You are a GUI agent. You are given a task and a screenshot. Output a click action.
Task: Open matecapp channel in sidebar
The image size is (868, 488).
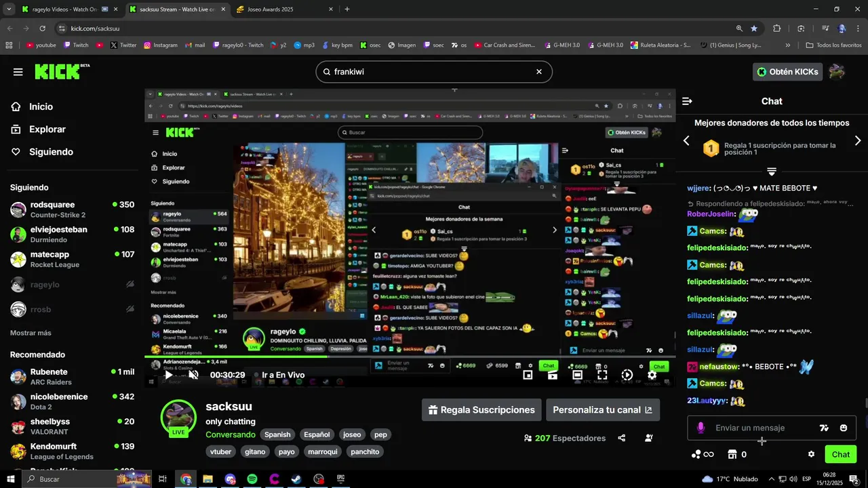click(72, 260)
